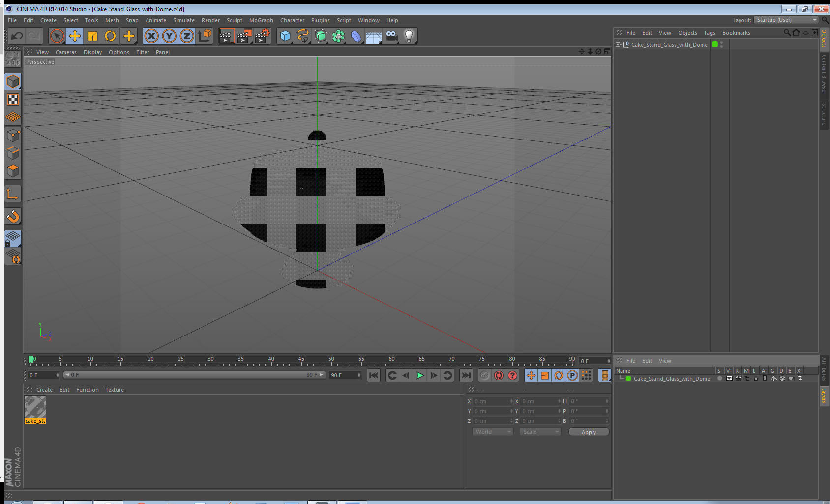Open the Sculpt menu
Viewport: 830px width, 504px height.
tap(235, 20)
